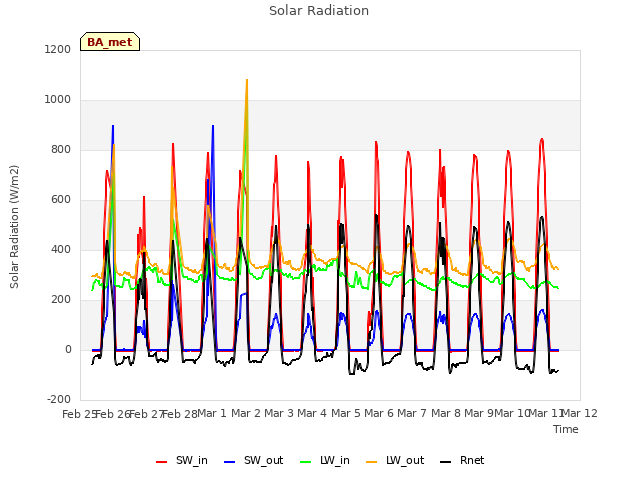Click the green LW_in legend color marker
The image size is (640, 480).
(306, 462)
